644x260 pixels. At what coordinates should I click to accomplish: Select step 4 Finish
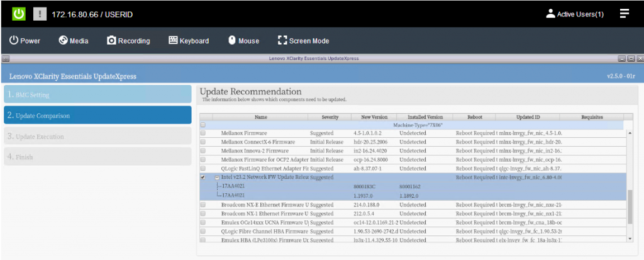[x=97, y=156]
